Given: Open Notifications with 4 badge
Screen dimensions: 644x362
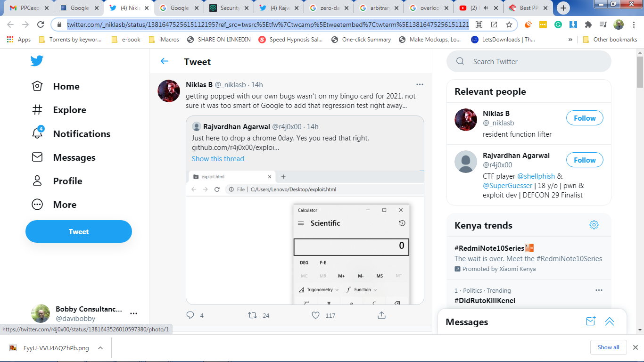Looking at the screenshot, I should click(x=71, y=134).
